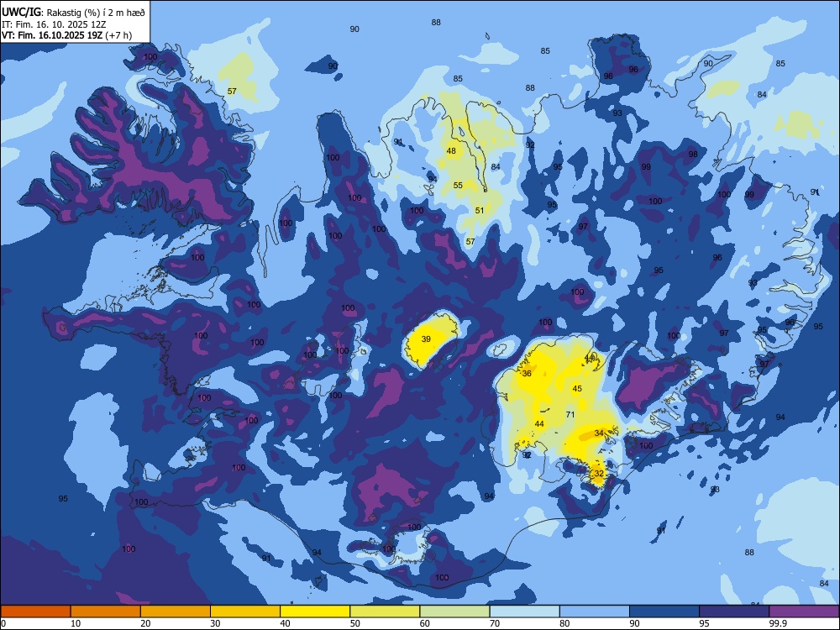Click the humidity value 48 on the map
Screen dimensions: 840x630
pyautogui.click(x=451, y=151)
